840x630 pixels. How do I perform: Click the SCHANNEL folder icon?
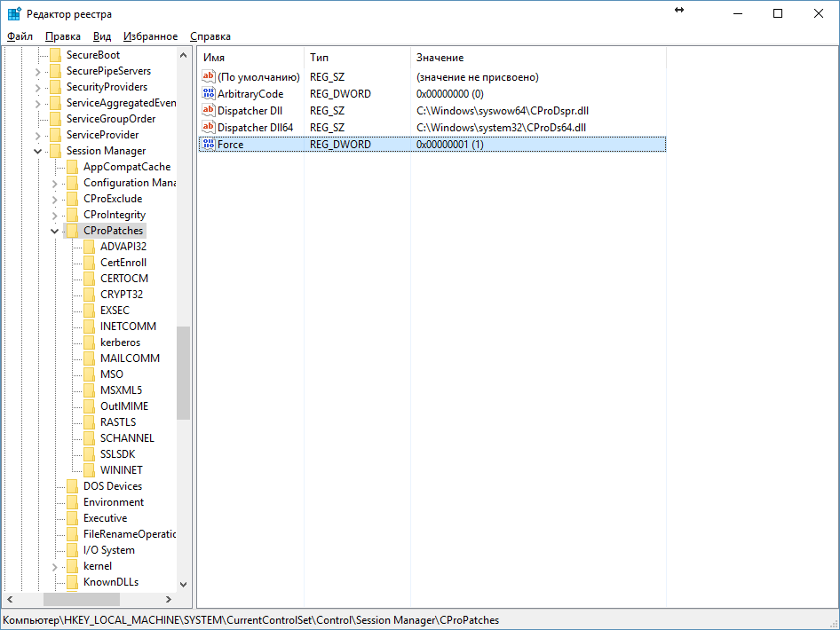(x=90, y=438)
